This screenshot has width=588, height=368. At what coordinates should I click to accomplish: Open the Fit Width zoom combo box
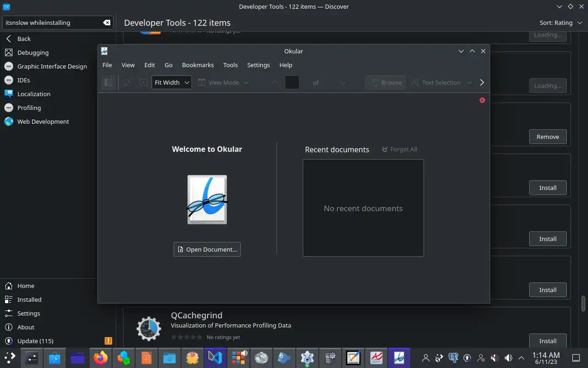pyautogui.click(x=172, y=82)
